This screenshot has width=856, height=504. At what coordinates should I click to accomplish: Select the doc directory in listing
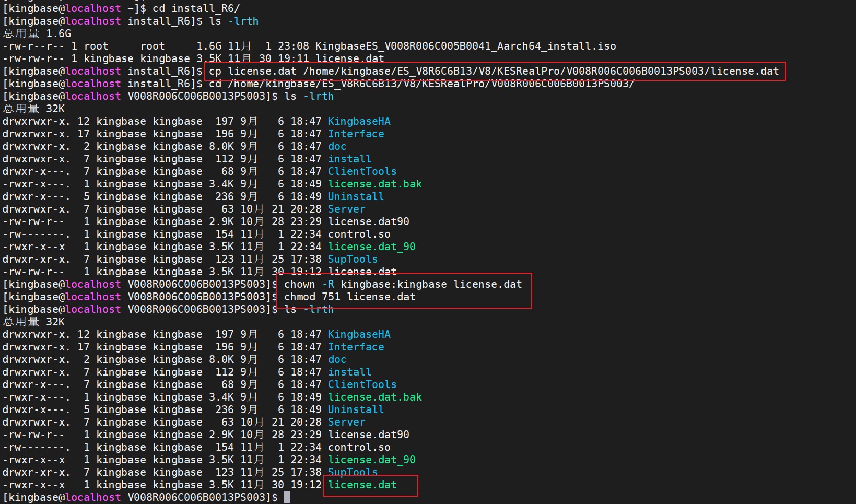pyautogui.click(x=337, y=146)
